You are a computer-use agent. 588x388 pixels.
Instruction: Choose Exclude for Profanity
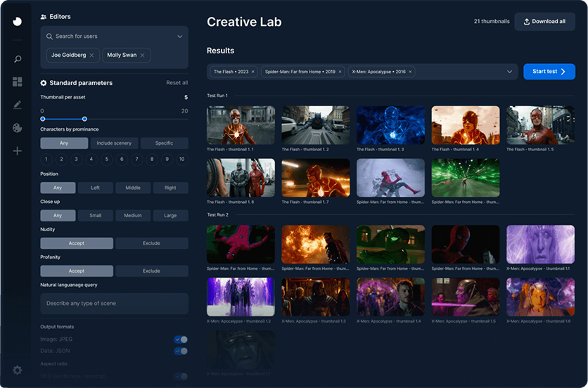(x=152, y=271)
